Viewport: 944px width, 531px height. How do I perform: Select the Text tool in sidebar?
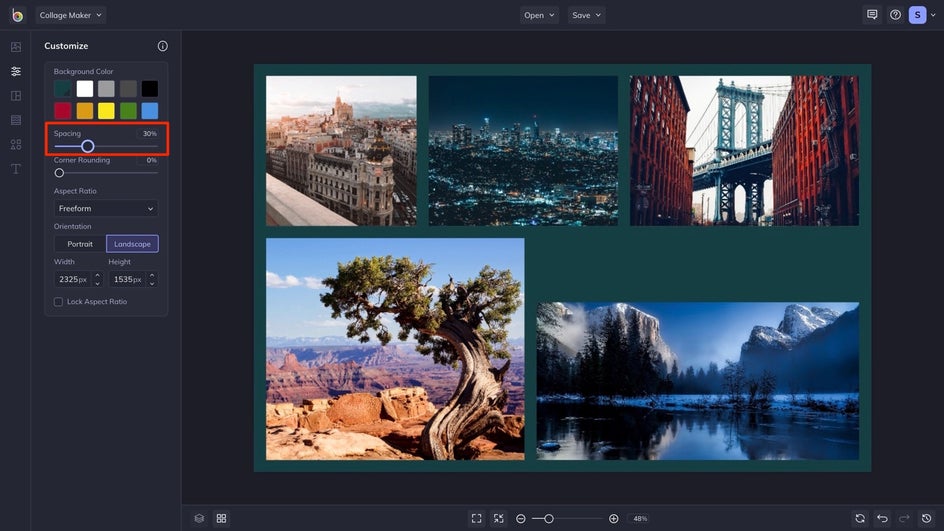point(15,169)
